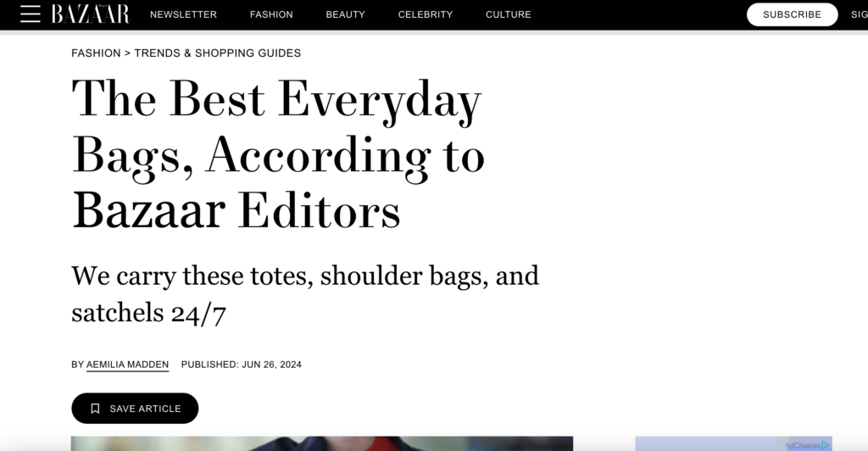Follow the Fashion breadcrumb link
Image resolution: width=868 pixels, height=451 pixels.
pos(96,53)
